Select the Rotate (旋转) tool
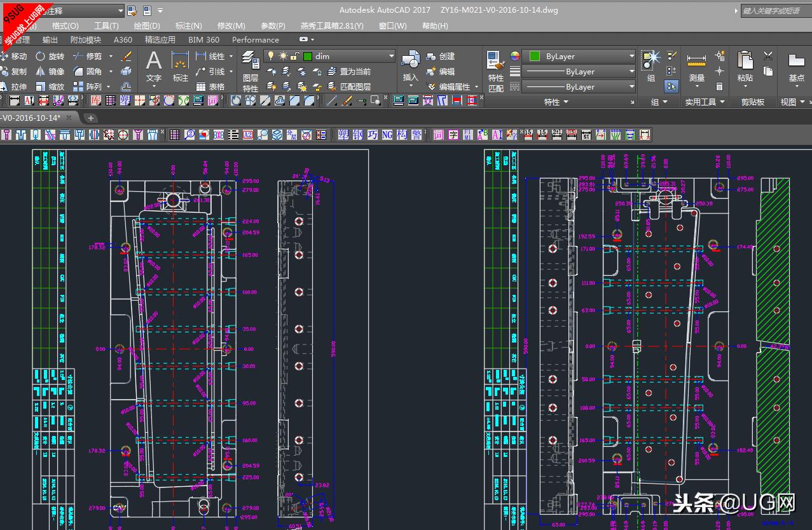Viewport: 812px width, 530px height. click(50, 56)
